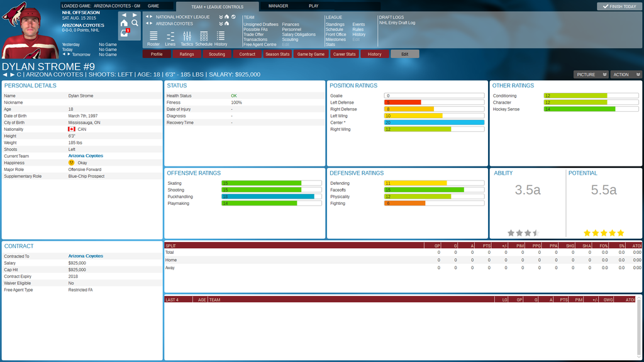
Task: Open Arizona Coyotes link under Contracted To
Action: 86,256
